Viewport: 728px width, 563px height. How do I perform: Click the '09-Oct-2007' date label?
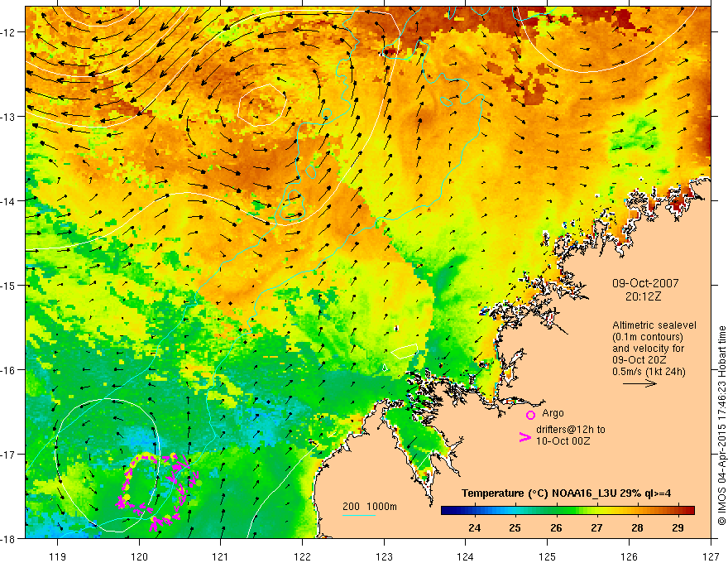[x=645, y=283]
